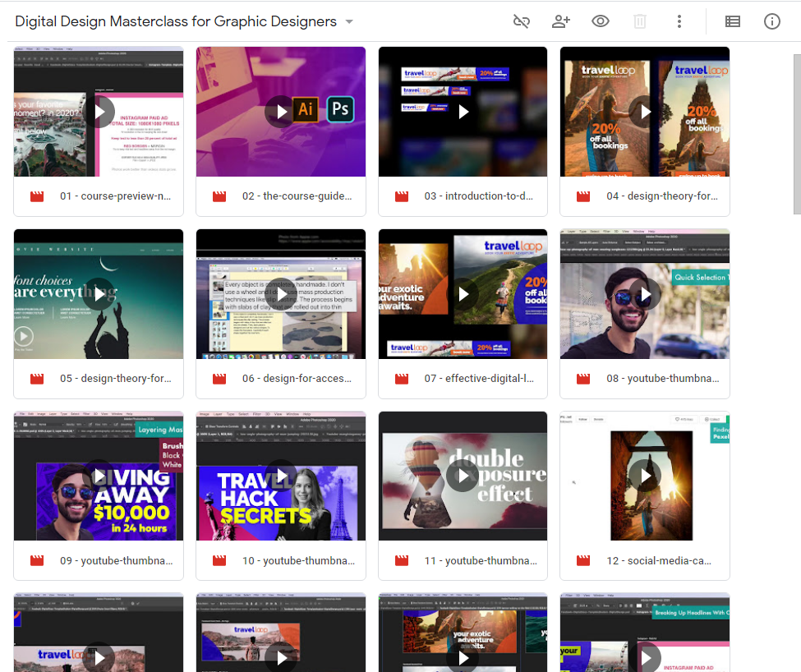Click video file icon beside 09 - youtube-thumbna
Image resolution: width=801 pixels, height=672 pixels.
(37, 560)
